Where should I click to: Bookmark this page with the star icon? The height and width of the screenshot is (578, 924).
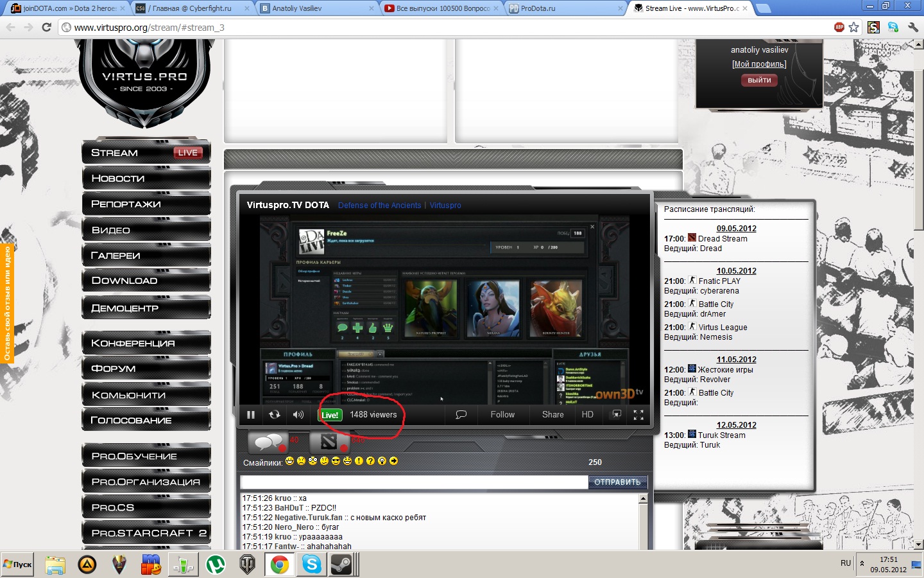(854, 27)
